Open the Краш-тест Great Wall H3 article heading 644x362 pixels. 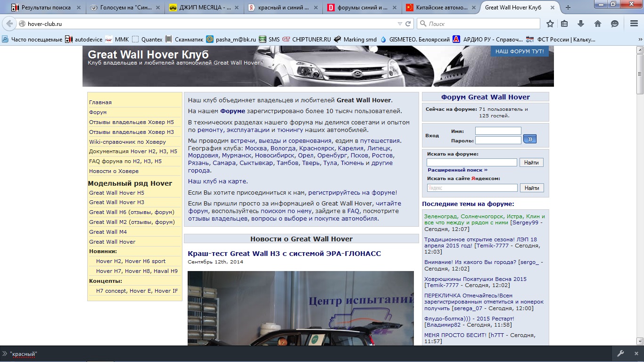click(284, 254)
